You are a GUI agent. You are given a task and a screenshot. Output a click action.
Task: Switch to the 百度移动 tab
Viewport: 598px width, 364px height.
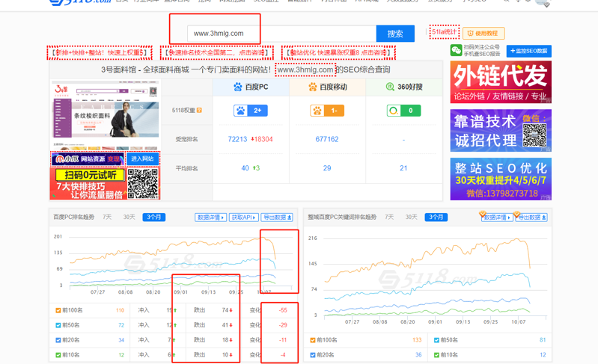tap(327, 87)
